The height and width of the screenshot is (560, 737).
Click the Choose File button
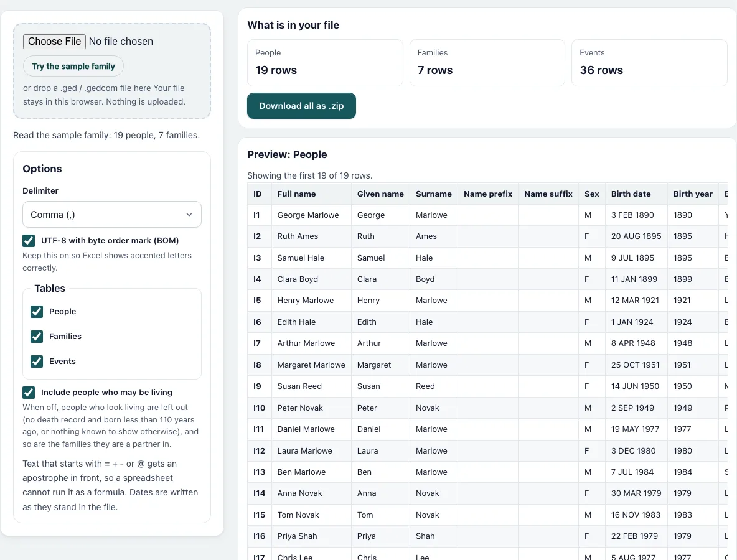(55, 41)
